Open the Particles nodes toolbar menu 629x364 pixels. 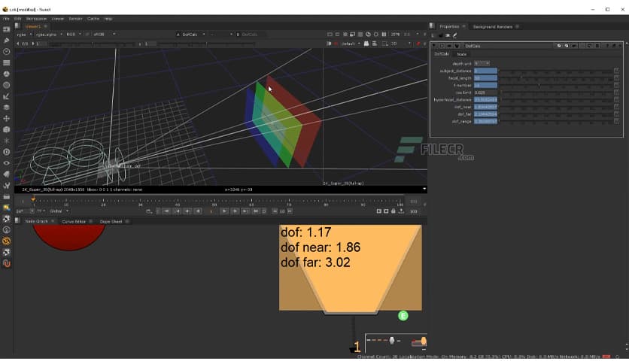[7, 141]
